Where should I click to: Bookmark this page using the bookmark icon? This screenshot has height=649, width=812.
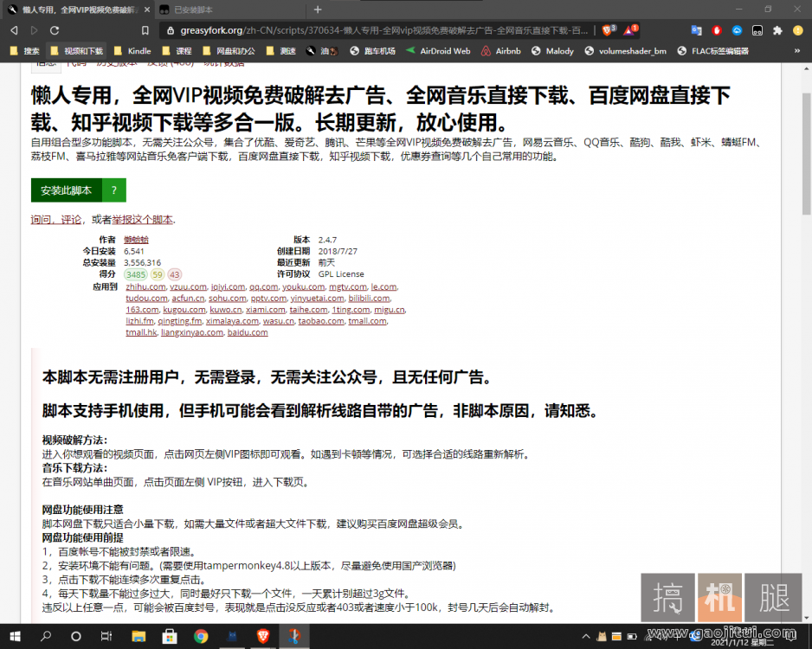[145, 30]
